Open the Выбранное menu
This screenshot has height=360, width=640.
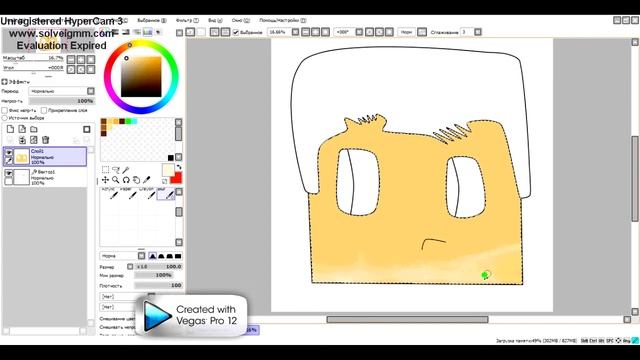151,20
